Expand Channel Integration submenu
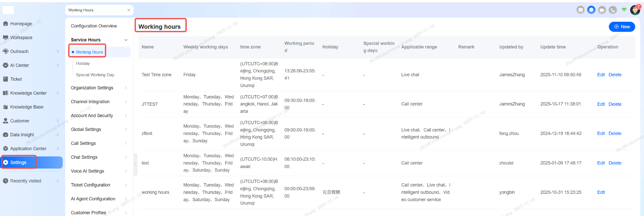The image size is (644, 216). [126, 102]
